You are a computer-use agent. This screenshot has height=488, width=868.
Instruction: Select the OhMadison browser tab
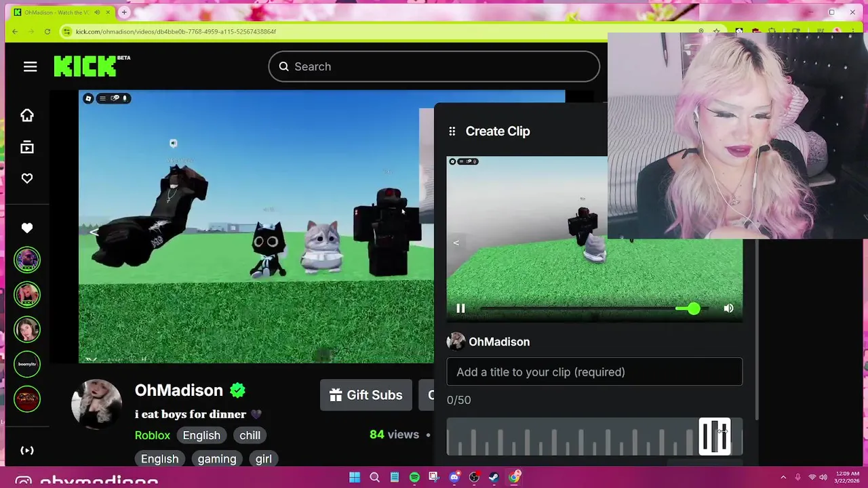61,12
